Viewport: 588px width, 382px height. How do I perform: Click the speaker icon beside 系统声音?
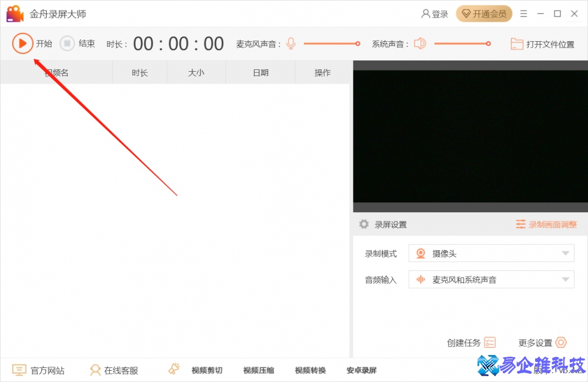(x=420, y=43)
